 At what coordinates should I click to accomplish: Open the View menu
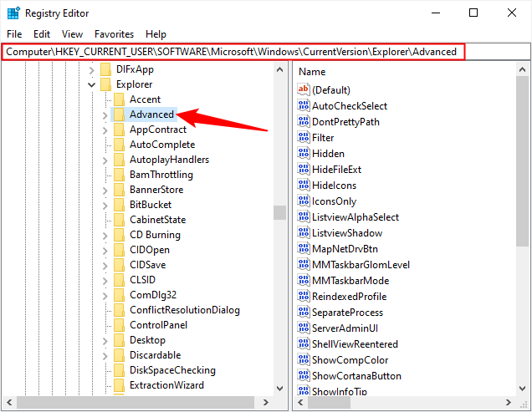tap(72, 34)
